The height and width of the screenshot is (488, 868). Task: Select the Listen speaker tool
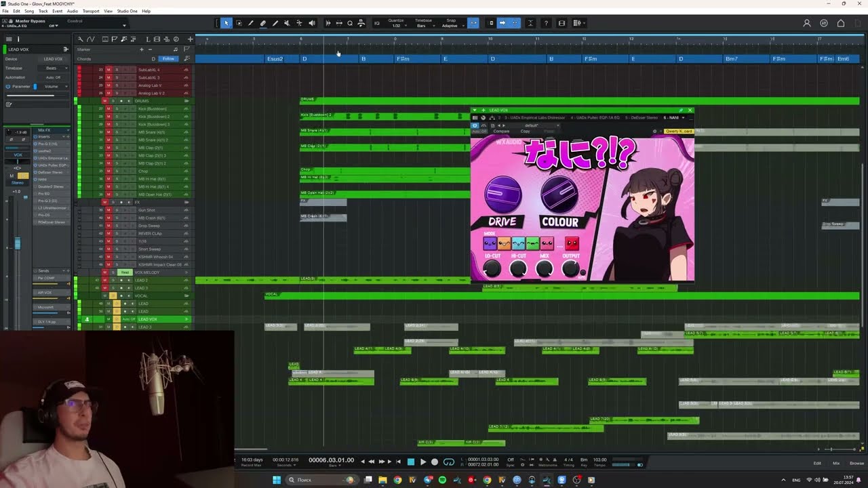tap(312, 23)
